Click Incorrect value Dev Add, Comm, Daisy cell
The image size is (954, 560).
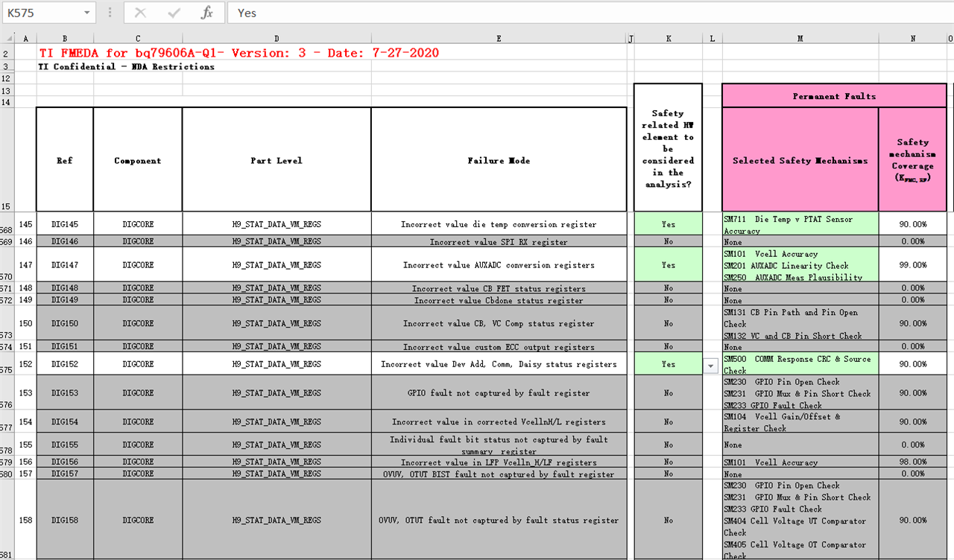(x=499, y=363)
